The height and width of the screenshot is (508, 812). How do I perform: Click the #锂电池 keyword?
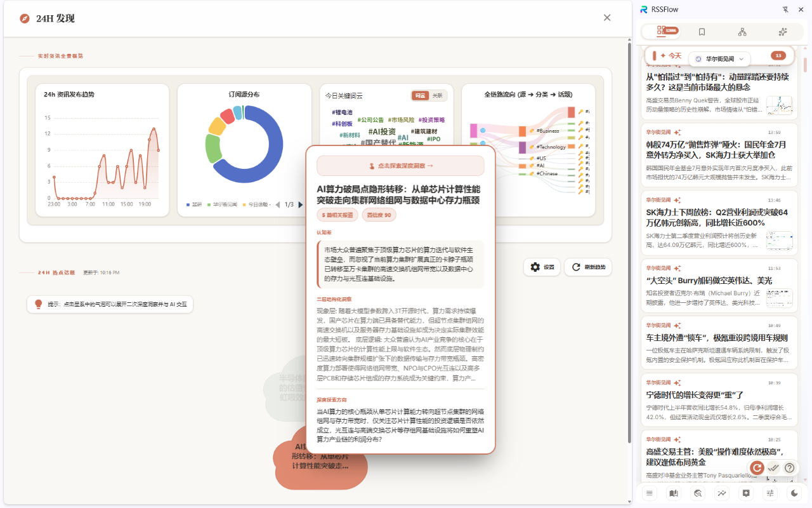pyautogui.click(x=342, y=112)
